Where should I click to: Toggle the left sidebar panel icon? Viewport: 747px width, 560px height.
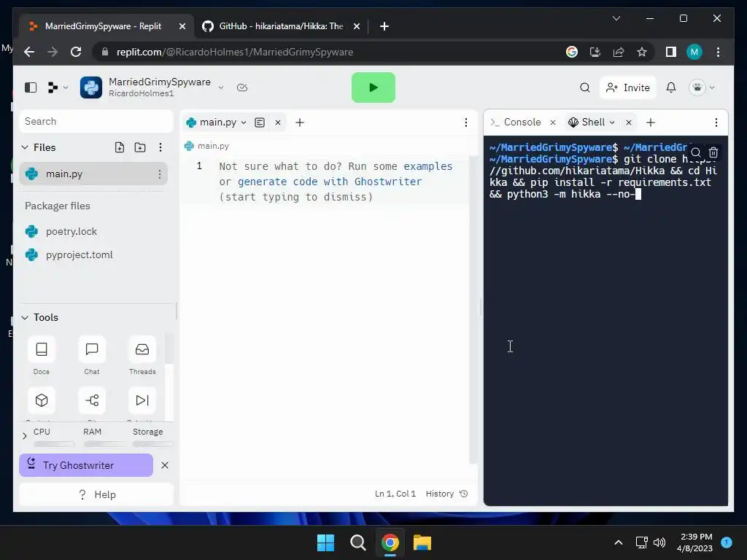pyautogui.click(x=31, y=87)
